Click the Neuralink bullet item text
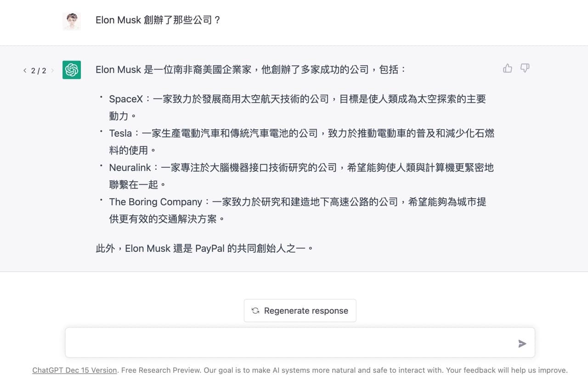Screen dimensions: 588x386 pyautogui.click(x=301, y=176)
